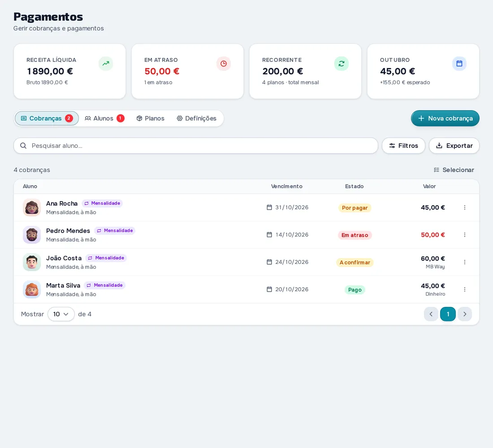The height and width of the screenshot is (448, 493).
Task: Toggle Selecionar multi-select mode
Action: [454, 170]
